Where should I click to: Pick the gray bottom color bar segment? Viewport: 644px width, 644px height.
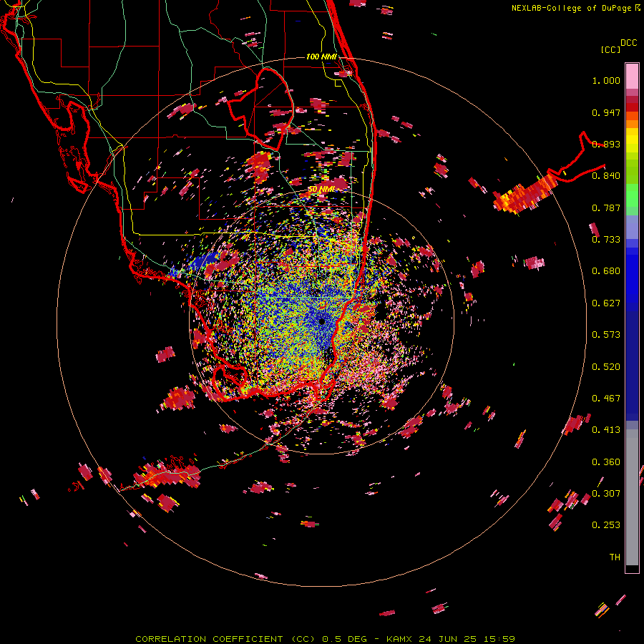click(x=632, y=497)
